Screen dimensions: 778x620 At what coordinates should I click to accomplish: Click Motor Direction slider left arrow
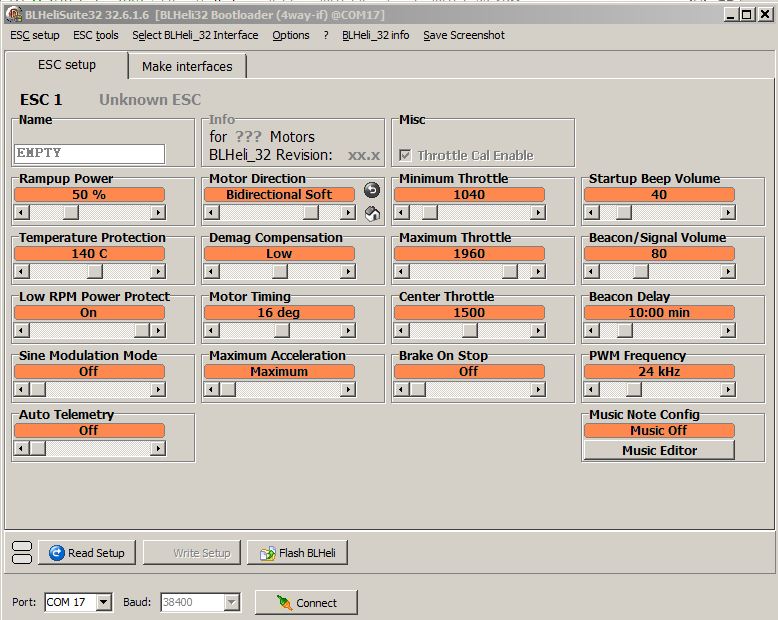click(x=211, y=212)
